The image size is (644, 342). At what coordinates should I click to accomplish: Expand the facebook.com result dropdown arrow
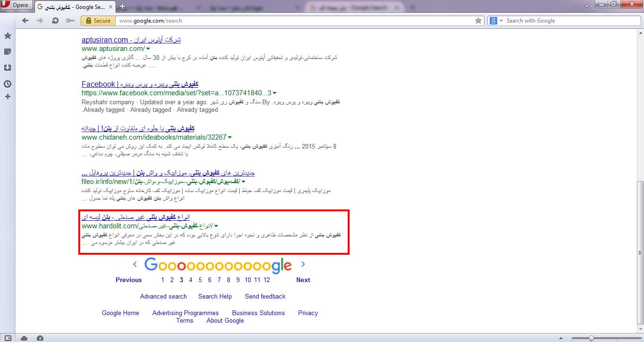tap(275, 93)
